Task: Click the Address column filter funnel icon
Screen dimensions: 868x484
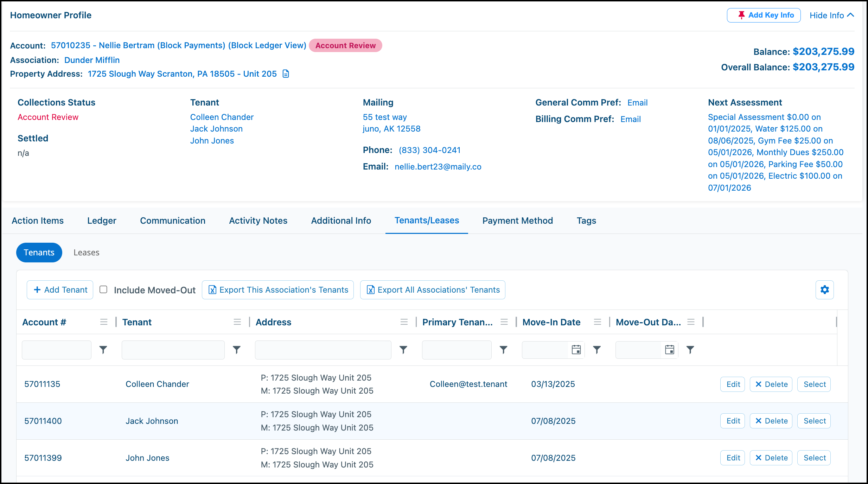Action: point(403,350)
